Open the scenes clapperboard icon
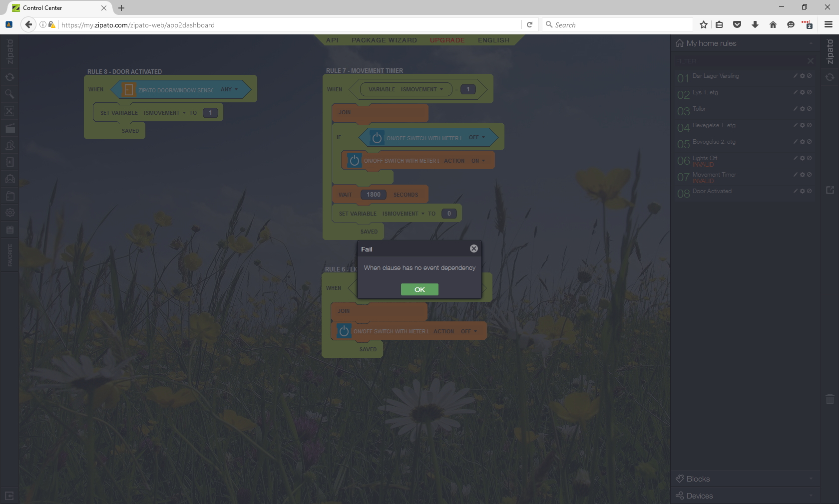Image resolution: width=839 pixels, height=504 pixels. [x=9, y=128]
